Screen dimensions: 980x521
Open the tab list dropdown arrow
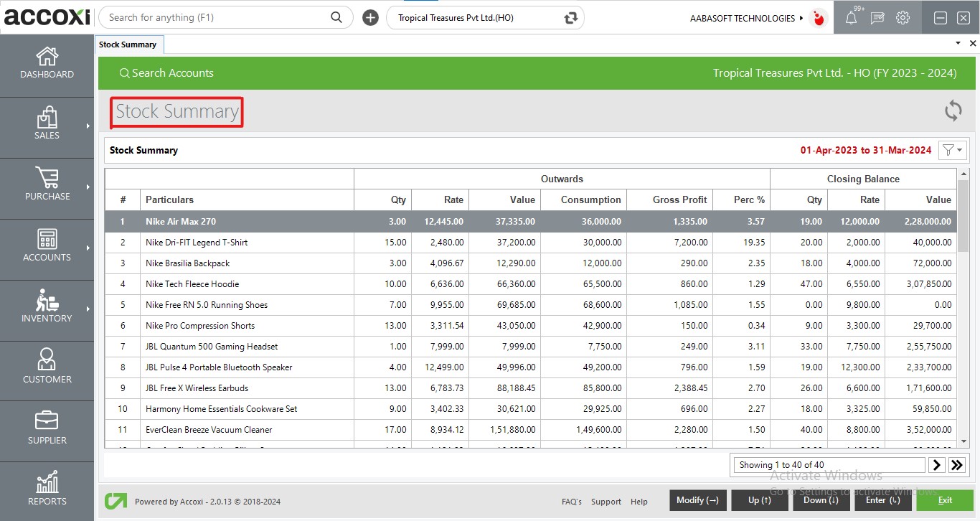click(958, 44)
